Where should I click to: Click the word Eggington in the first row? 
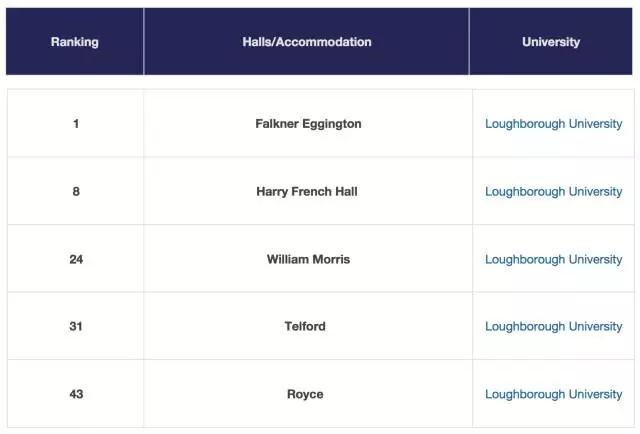pos(333,124)
